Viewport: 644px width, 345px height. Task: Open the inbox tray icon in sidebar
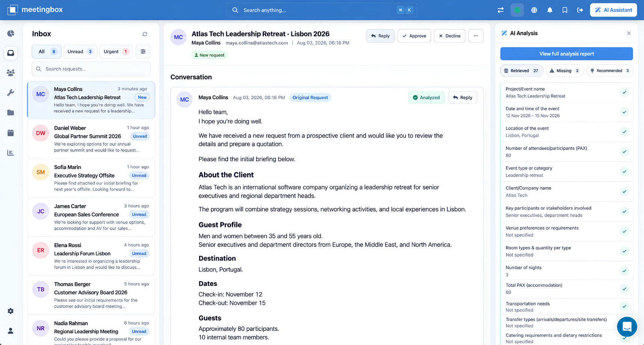pos(11,53)
